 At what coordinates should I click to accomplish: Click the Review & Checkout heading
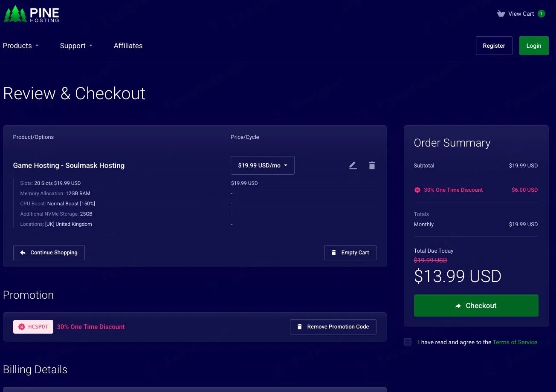(74, 94)
